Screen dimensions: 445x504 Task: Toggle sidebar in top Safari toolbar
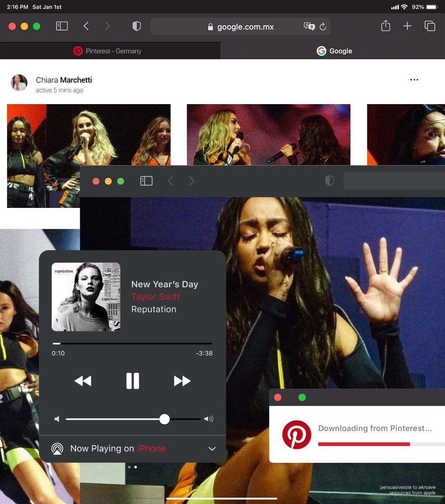[x=62, y=26]
